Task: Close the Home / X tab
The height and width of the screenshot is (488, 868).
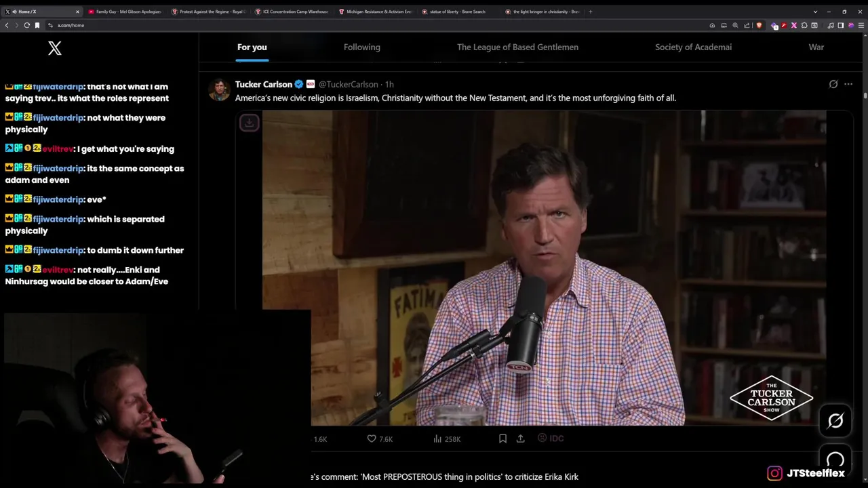Action: 77,12
